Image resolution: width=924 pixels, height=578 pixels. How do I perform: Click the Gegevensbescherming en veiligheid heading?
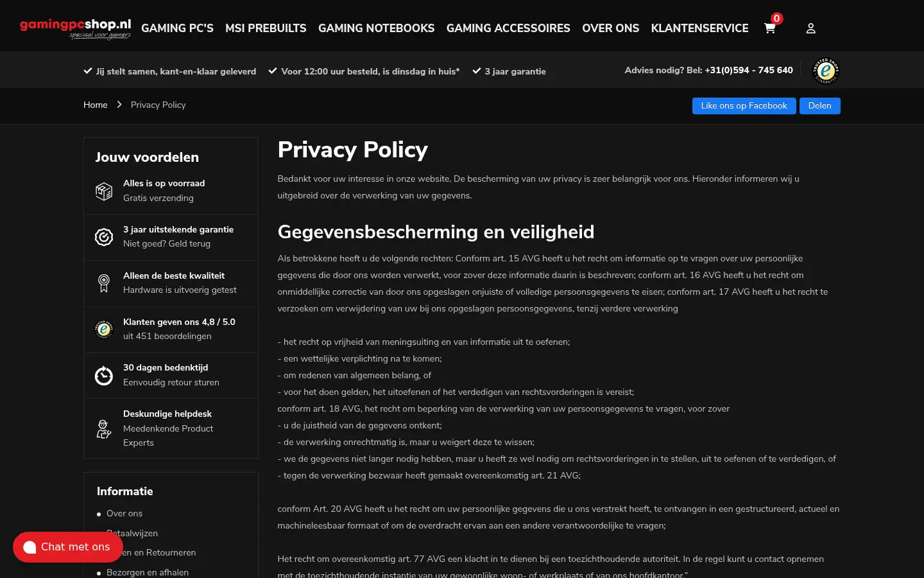[436, 232]
